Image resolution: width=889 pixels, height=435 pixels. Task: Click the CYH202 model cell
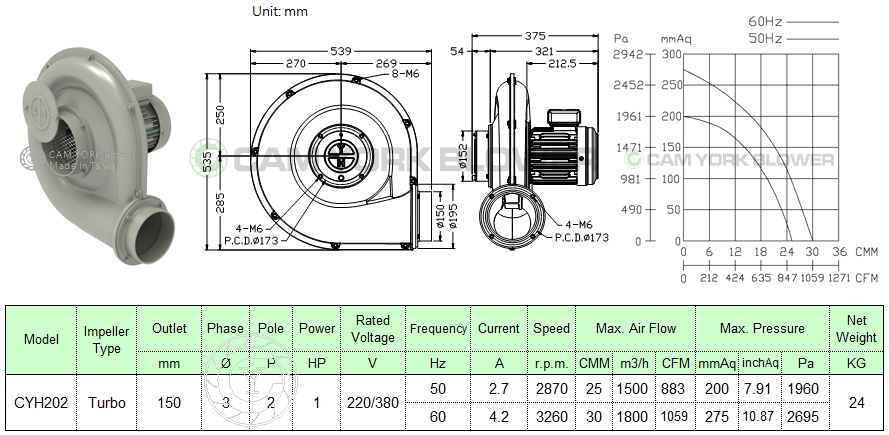coord(41,403)
